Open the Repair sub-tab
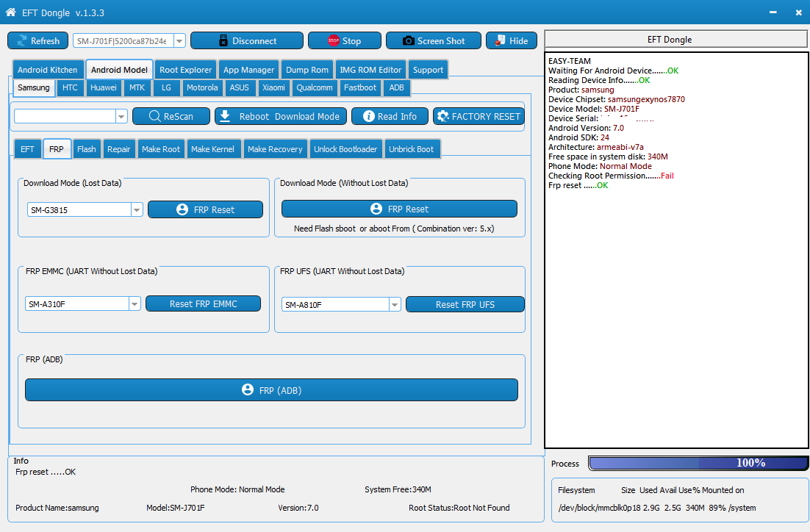The height and width of the screenshot is (532, 810). 119,149
